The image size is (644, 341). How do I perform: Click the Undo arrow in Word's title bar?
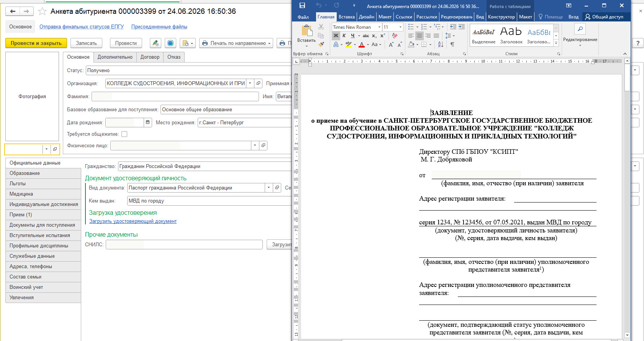319,5
